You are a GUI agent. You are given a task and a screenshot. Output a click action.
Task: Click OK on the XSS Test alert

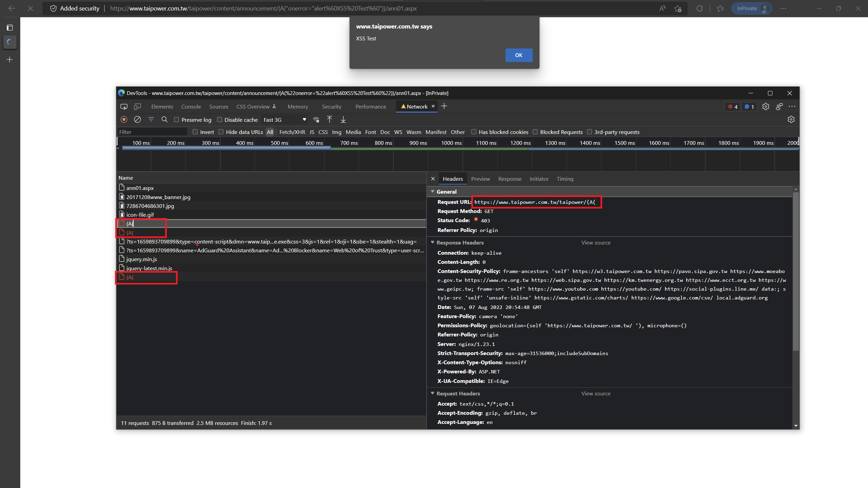coord(519,55)
